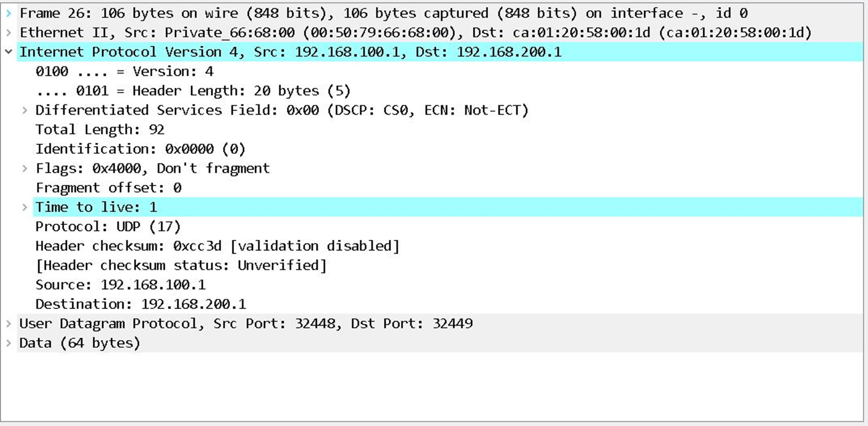Select the Header checksum status row

click(179, 265)
